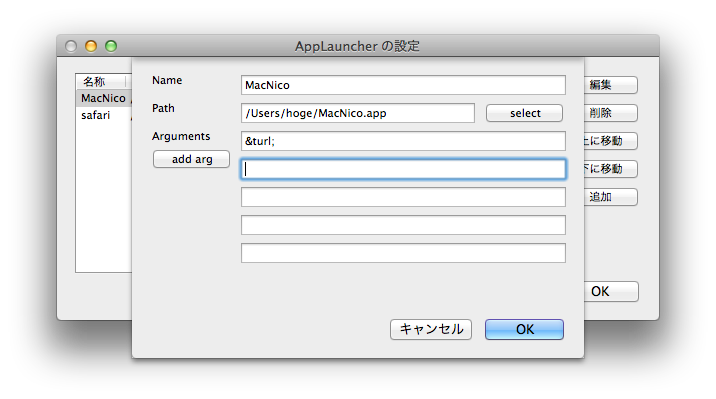This screenshot has width=716, height=399.
Task: Click the OK button of AppLauncher settings window
Action: click(x=611, y=291)
